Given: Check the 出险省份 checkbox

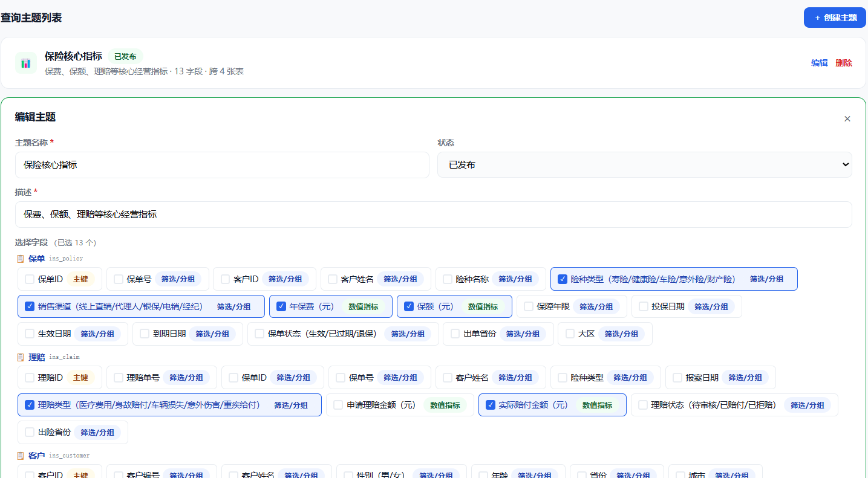Looking at the screenshot, I should (30, 432).
